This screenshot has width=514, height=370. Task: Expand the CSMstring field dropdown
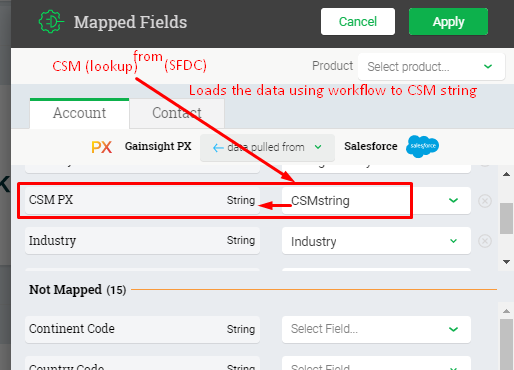coord(453,200)
